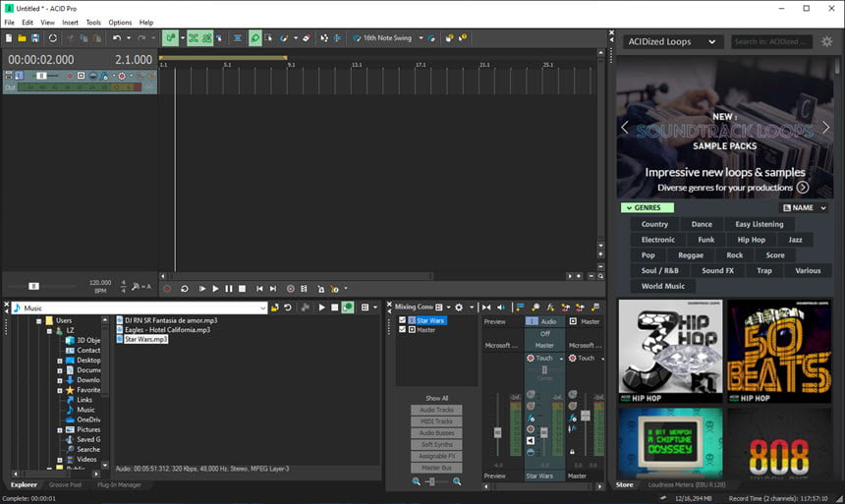Screen dimensions: 845x504
Task: Go to project start in the transport bar
Action: [259, 289]
